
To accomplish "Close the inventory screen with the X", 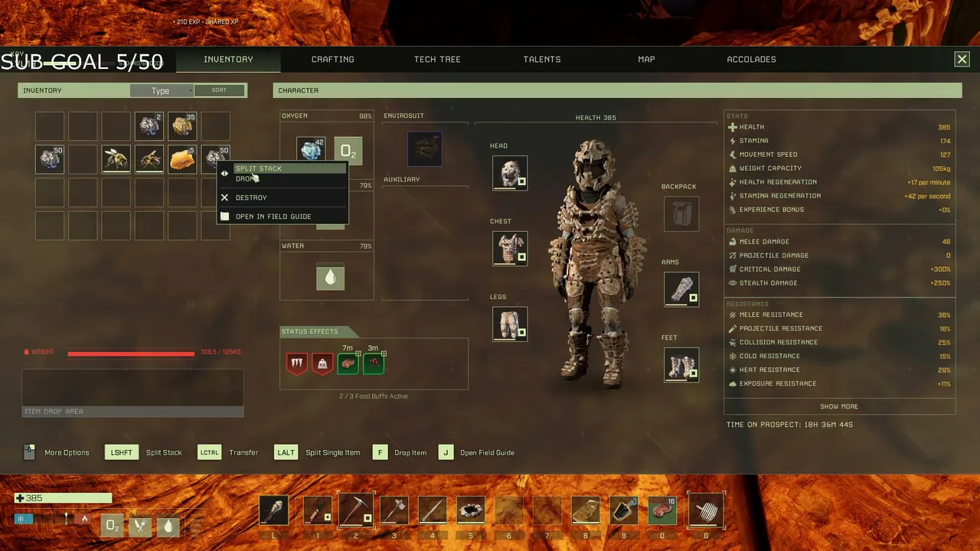I will (x=962, y=59).
